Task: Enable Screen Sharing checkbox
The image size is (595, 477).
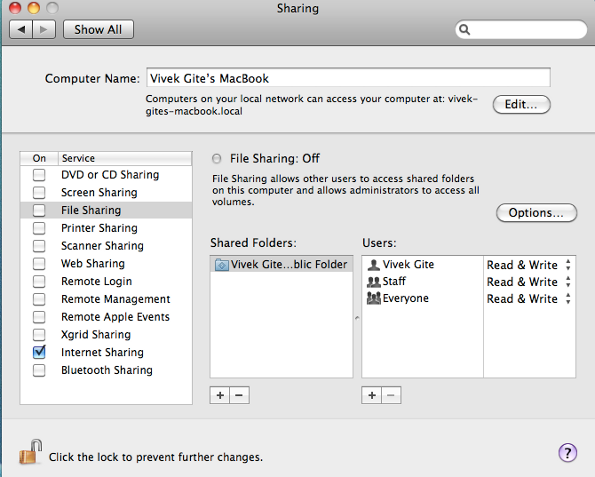Action: [x=39, y=192]
